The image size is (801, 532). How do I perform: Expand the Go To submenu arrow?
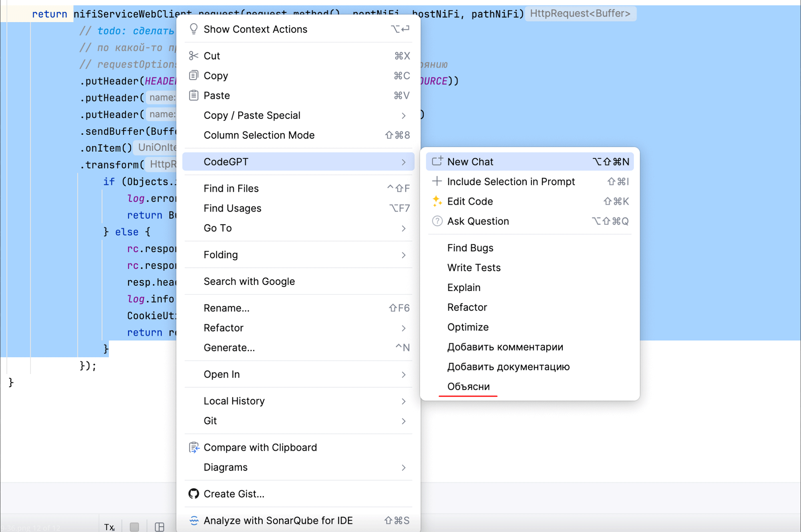tap(403, 228)
